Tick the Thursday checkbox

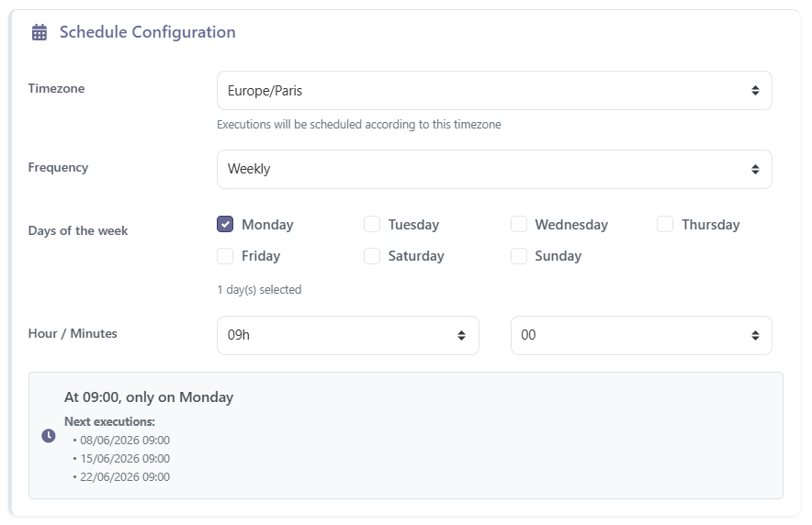pyautogui.click(x=665, y=225)
